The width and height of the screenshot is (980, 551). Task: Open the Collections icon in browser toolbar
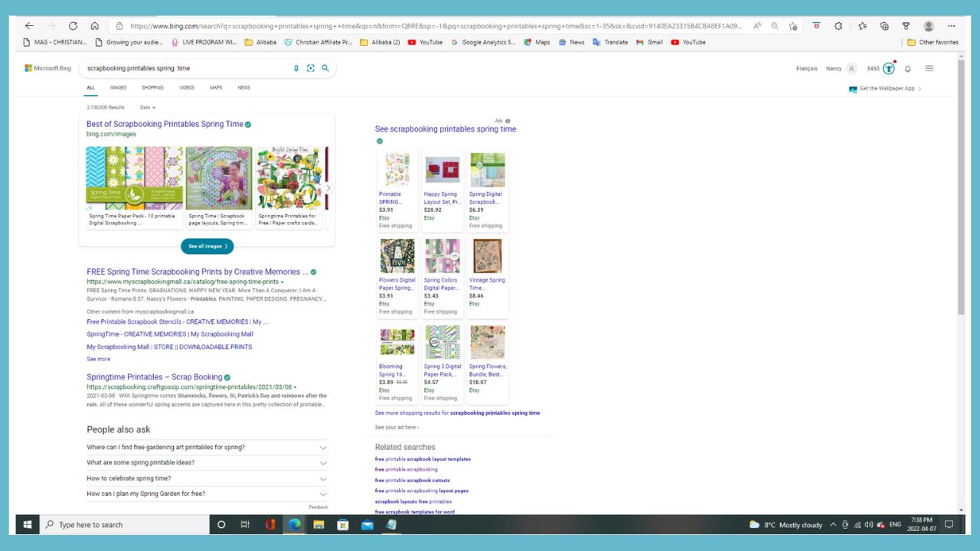pyautogui.click(x=884, y=25)
